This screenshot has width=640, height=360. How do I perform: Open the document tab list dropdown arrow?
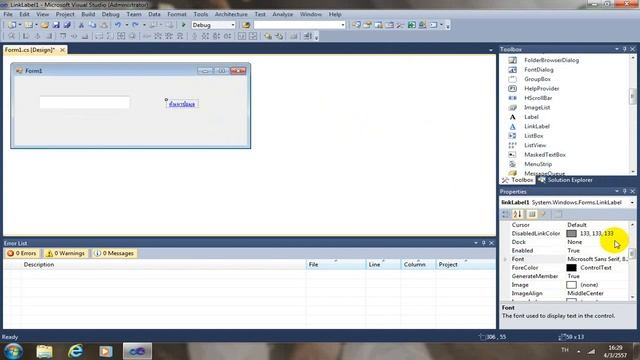[x=491, y=50]
